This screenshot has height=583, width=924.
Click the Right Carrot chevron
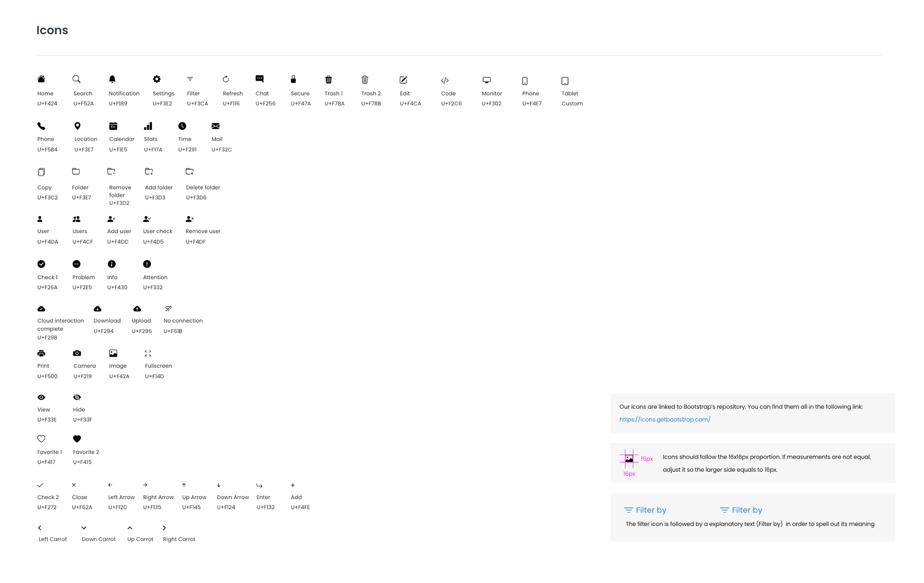tap(164, 528)
